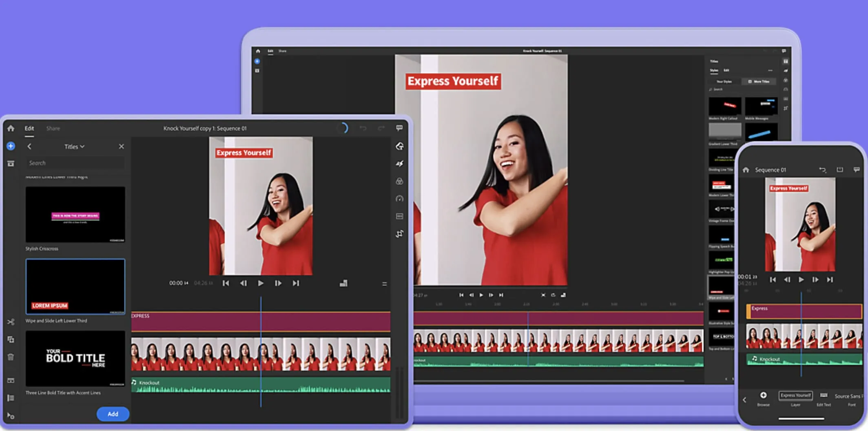This screenshot has height=431, width=868.
Task: Select the Knockout audio clip on tablet timeline
Action: 261,385
